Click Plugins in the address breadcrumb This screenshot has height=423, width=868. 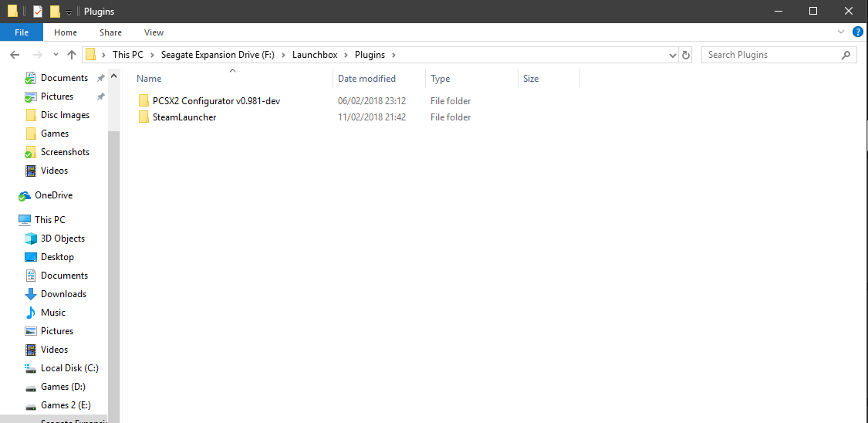pos(370,55)
